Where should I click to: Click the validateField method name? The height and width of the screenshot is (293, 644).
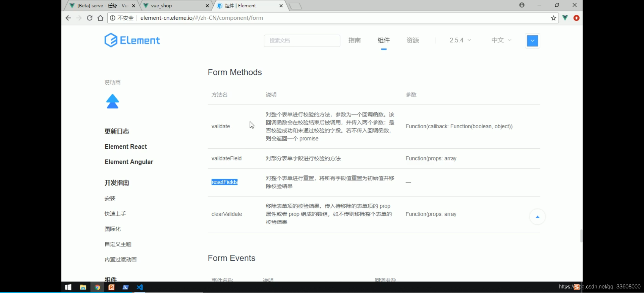226,158
